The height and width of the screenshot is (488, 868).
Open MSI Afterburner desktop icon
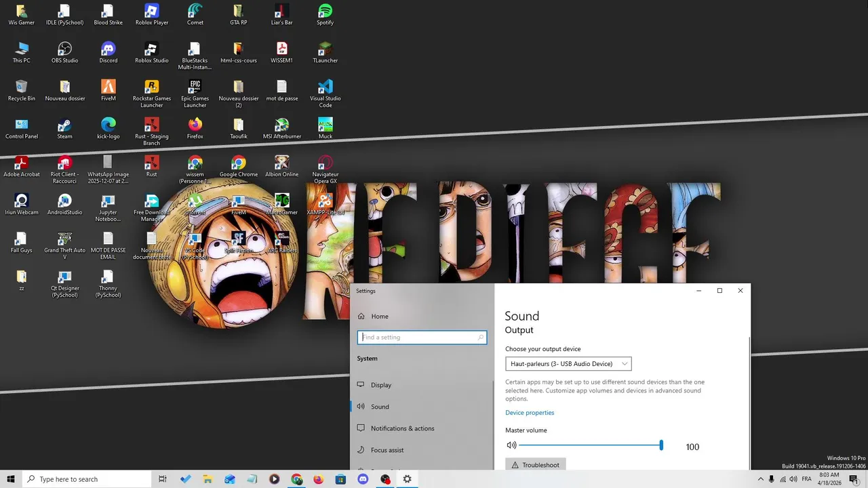point(281,129)
